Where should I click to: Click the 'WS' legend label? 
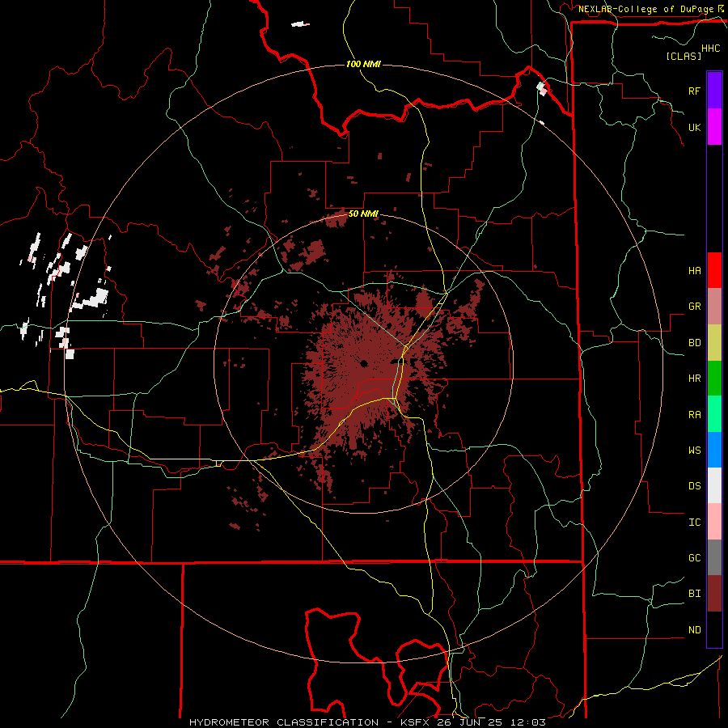tap(694, 451)
